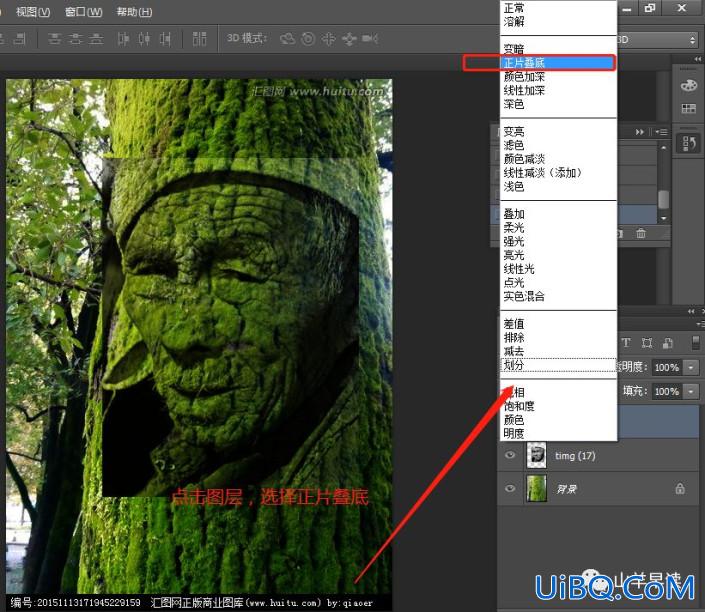Open the History panel icon
This screenshot has width=705, height=612.
(x=689, y=144)
